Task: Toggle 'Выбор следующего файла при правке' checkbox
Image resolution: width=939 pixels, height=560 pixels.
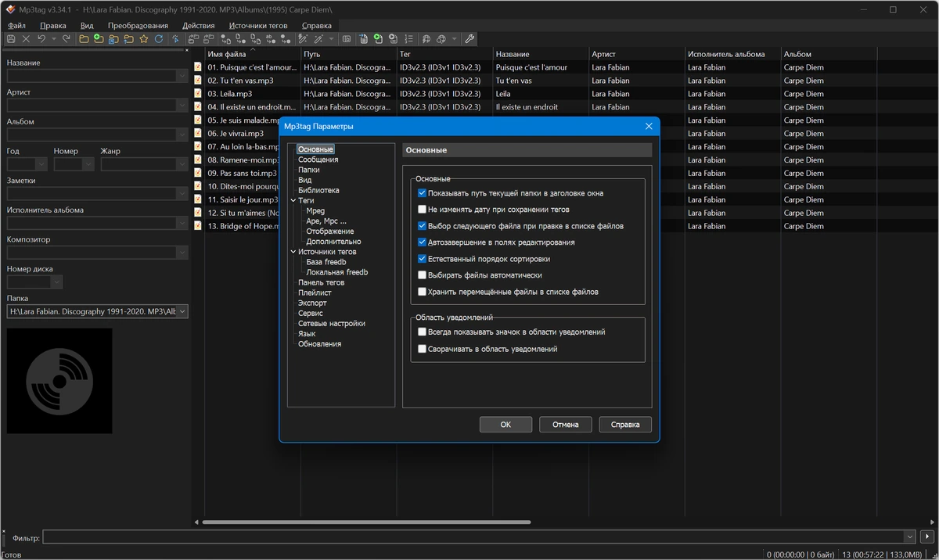Action: pyautogui.click(x=423, y=226)
